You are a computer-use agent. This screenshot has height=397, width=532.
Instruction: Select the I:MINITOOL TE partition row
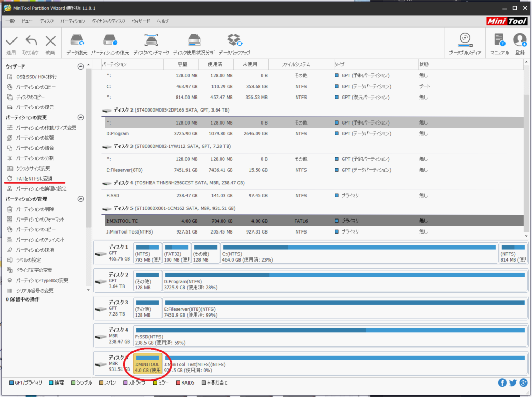[x=314, y=221]
